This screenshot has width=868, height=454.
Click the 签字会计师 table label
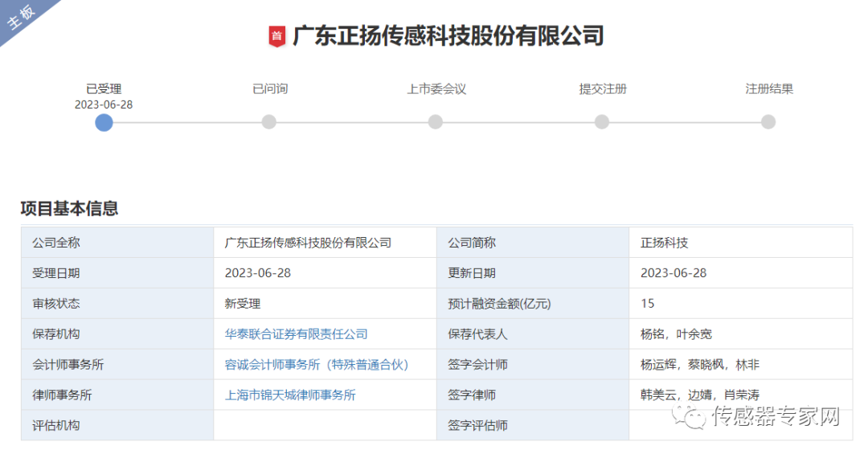click(477, 364)
